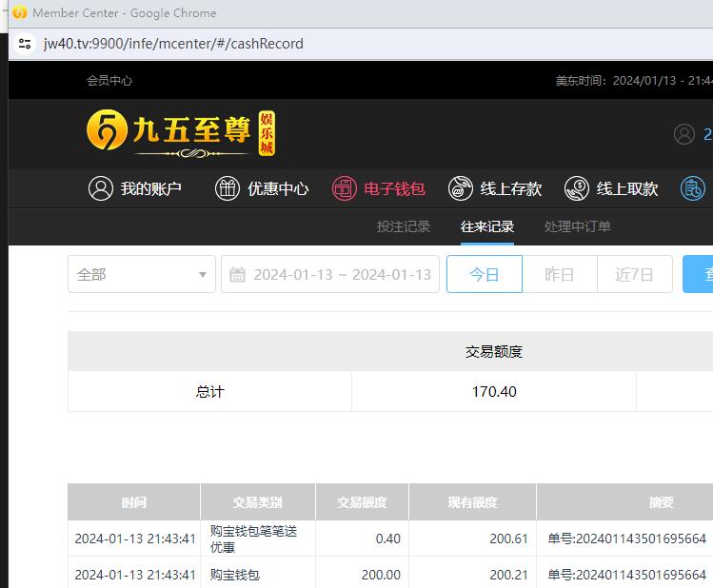The height and width of the screenshot is (588, 713).
Task: Click the 美东时间 clock text
Action: [x=634, y=81]
